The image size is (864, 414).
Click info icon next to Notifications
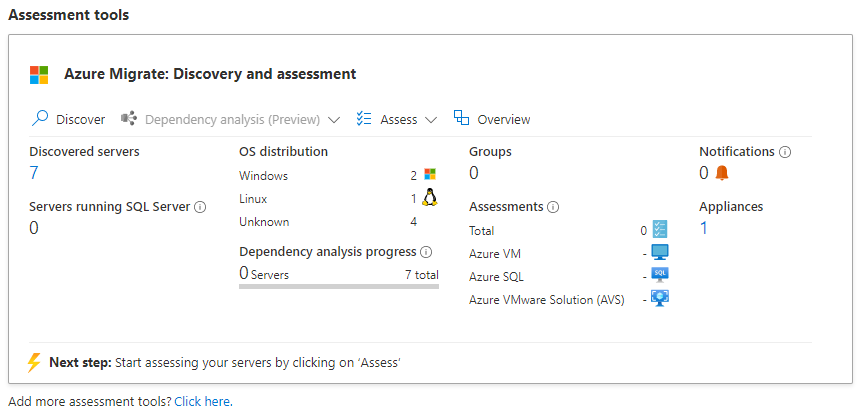click(785, 152)
